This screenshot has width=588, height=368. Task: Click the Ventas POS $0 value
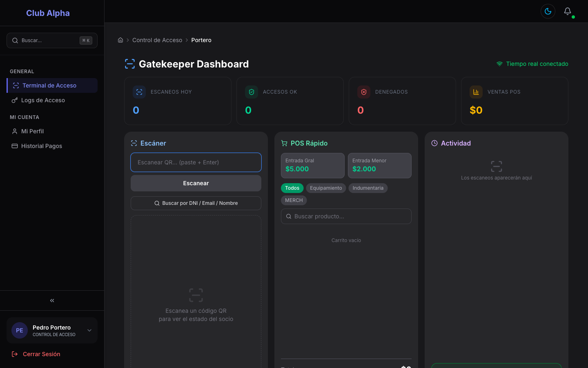(x=476, y=110)
